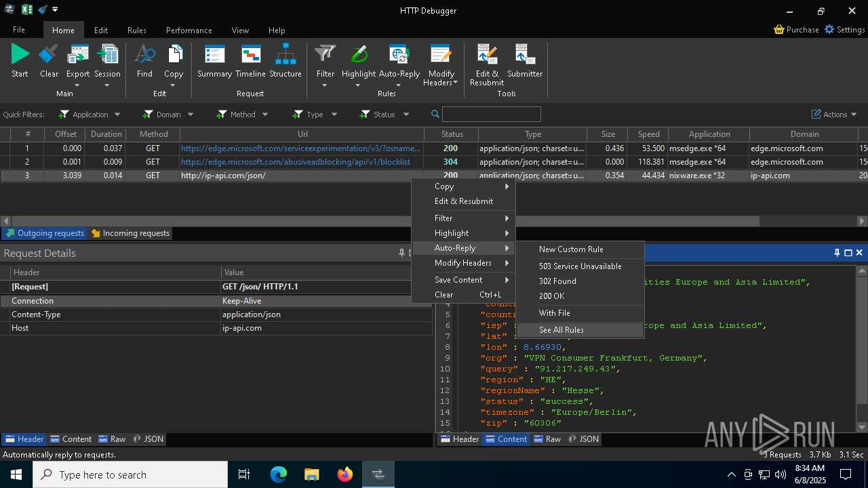Sort by the Duration column header
868x488 pixels.
pyautogui.click(x=106, y=134)
